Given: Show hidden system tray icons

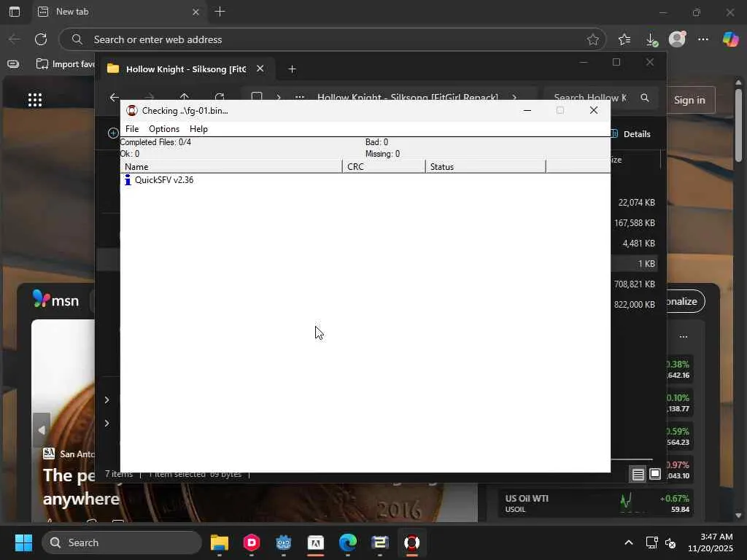Looking at the screenshot, I should [x=629, y=542].
